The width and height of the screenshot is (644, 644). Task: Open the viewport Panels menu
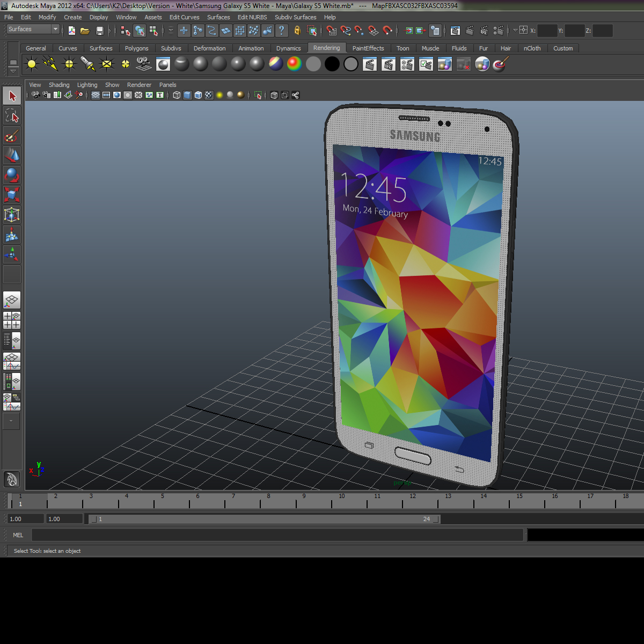(167, 85)
